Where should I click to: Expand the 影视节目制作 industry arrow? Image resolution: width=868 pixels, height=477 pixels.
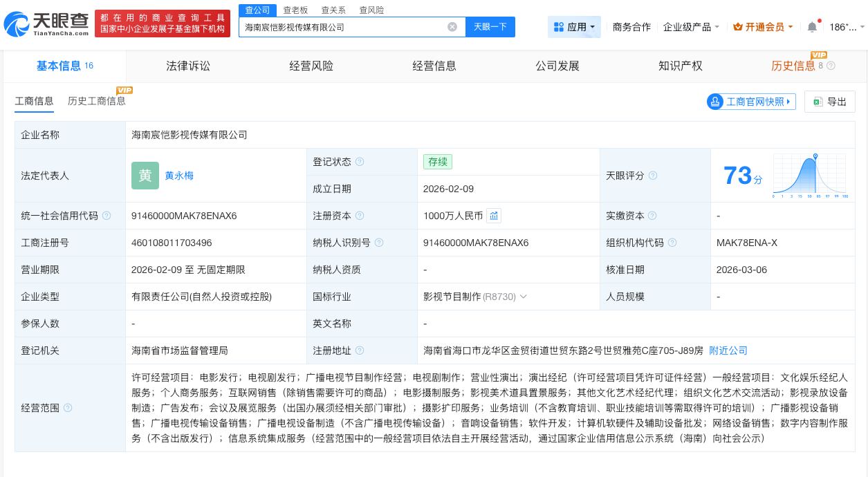click(523, 297)
